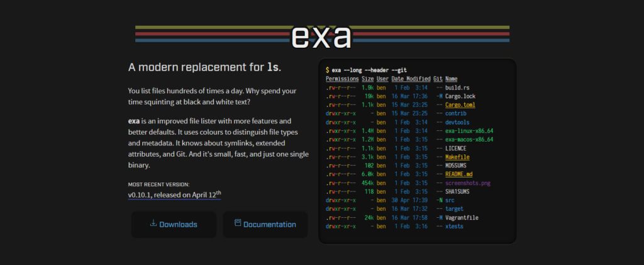The height and width of the screenshot is (265, 644).
Task: Click the download icon in Downloads button
Action: pos(153,223)
